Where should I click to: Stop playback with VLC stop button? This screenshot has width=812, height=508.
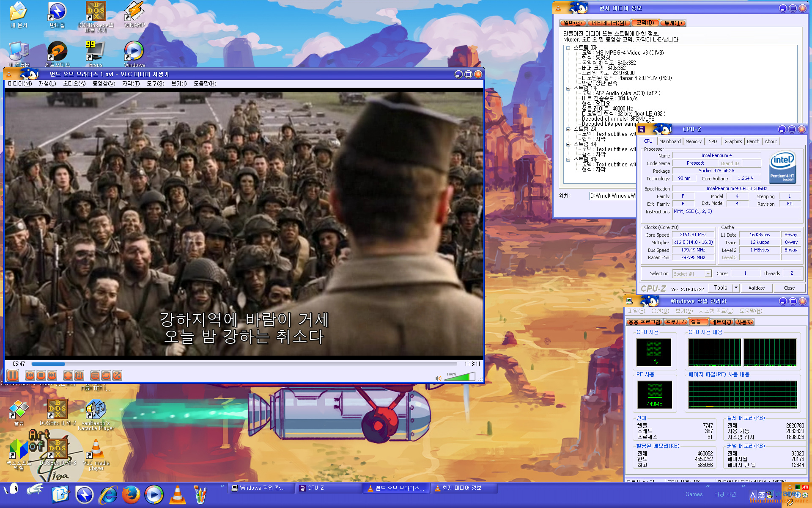tap(41, 375)
